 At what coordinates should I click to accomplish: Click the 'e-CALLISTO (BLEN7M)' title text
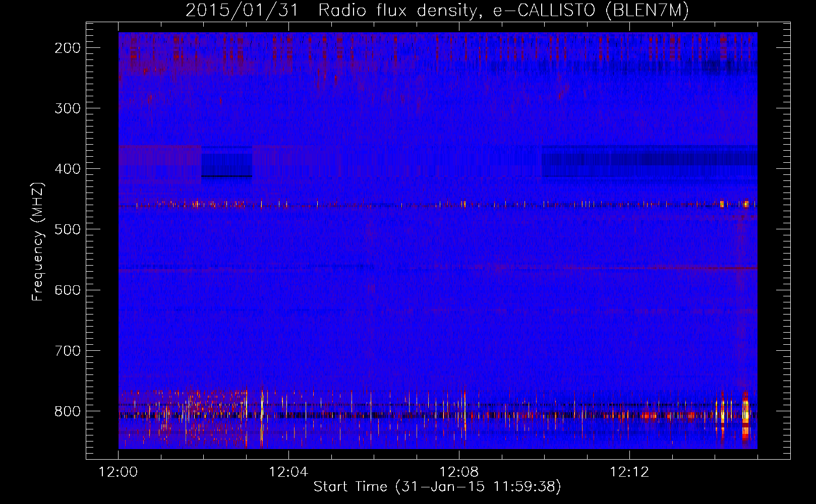(x=591, y=11)
